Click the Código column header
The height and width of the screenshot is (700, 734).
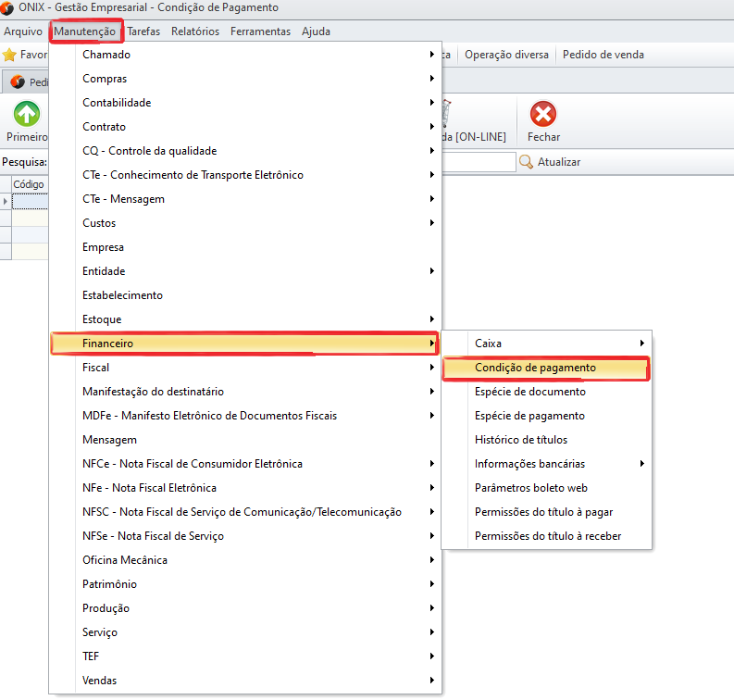pos(28,184)
